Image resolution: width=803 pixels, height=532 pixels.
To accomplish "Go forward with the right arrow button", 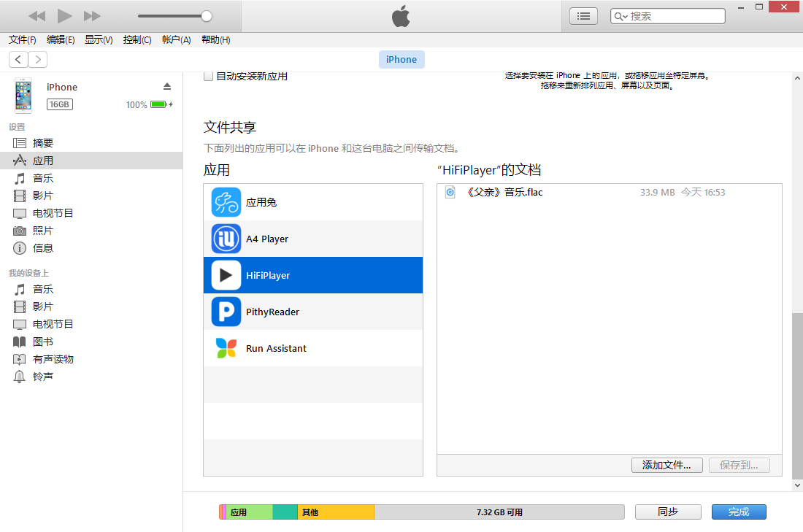I will pyautogui.click(x=38, y=59).
